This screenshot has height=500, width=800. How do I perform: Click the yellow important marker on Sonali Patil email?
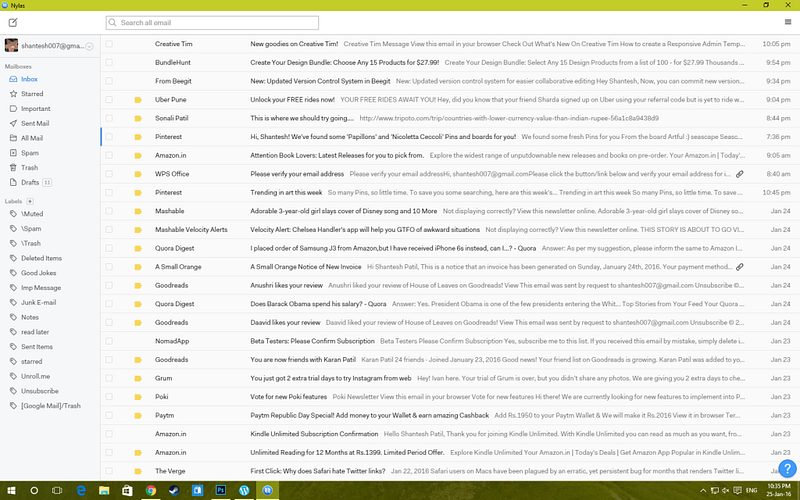click(x=138, y=118)
